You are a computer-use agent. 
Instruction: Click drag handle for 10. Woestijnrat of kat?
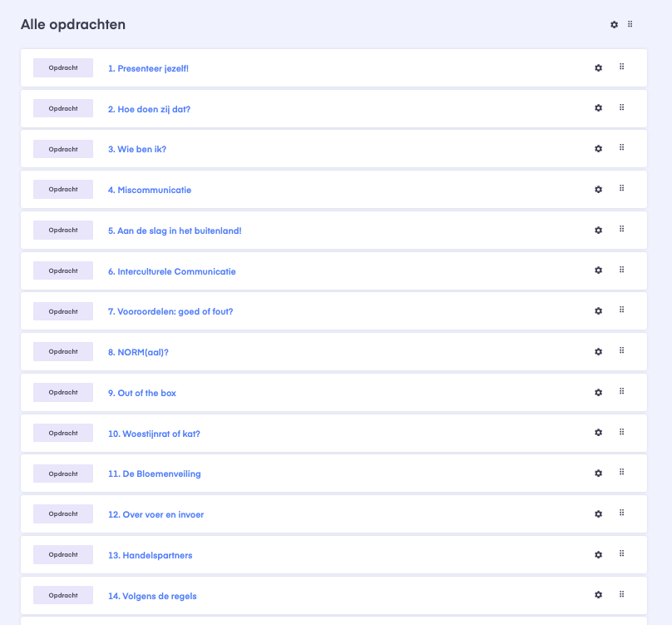click(621, 432)
